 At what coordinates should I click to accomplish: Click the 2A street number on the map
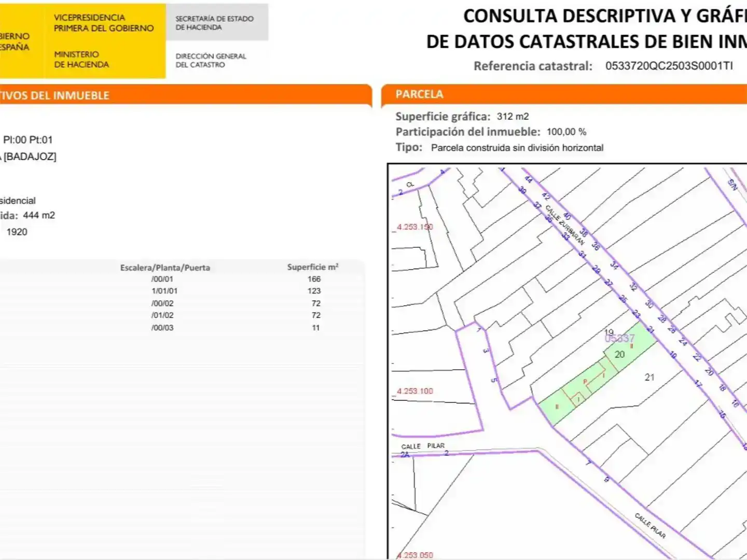coord(405,455)
